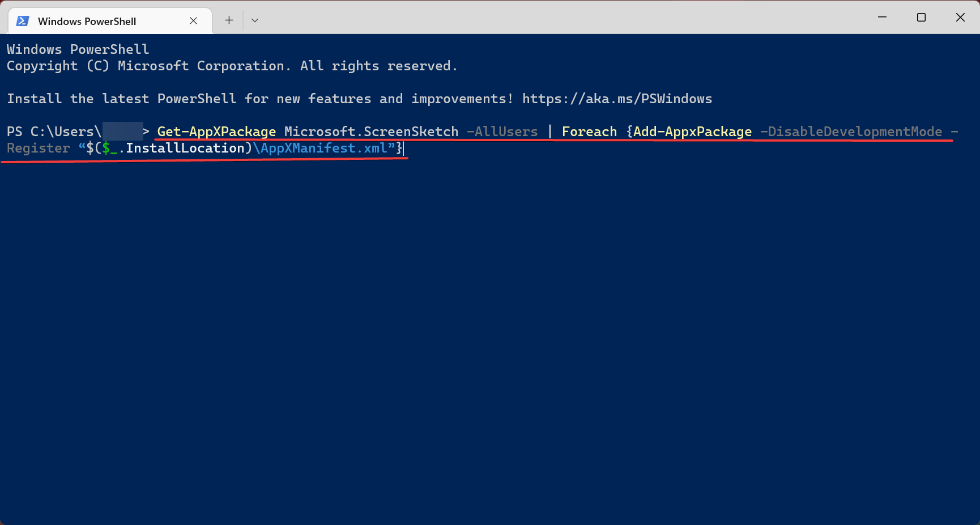The image size is (980, 525).
Task: Click on Microsoft.ScreenSketch package name
Action: [x=371, y=132]
